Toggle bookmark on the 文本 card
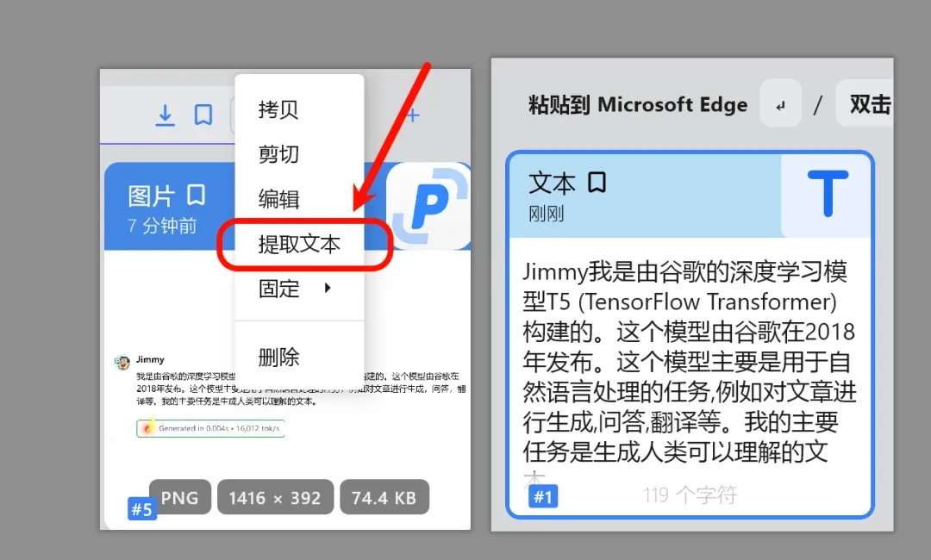 pos(597,183)
